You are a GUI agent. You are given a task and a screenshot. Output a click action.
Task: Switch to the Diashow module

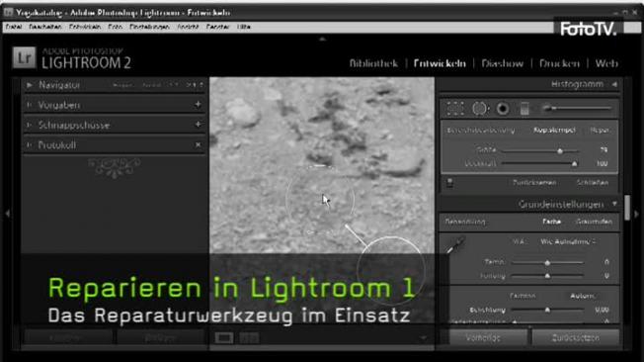(x=503, y=63)
